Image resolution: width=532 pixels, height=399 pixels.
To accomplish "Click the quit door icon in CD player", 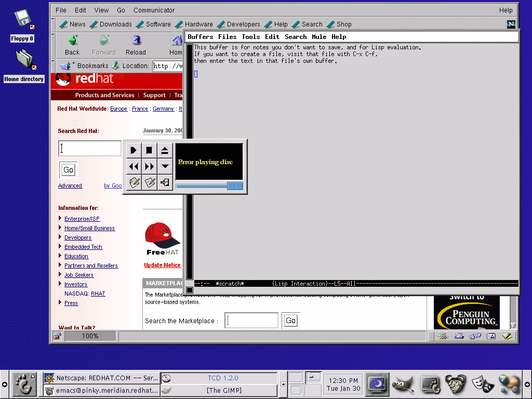I will coord(165,182).
